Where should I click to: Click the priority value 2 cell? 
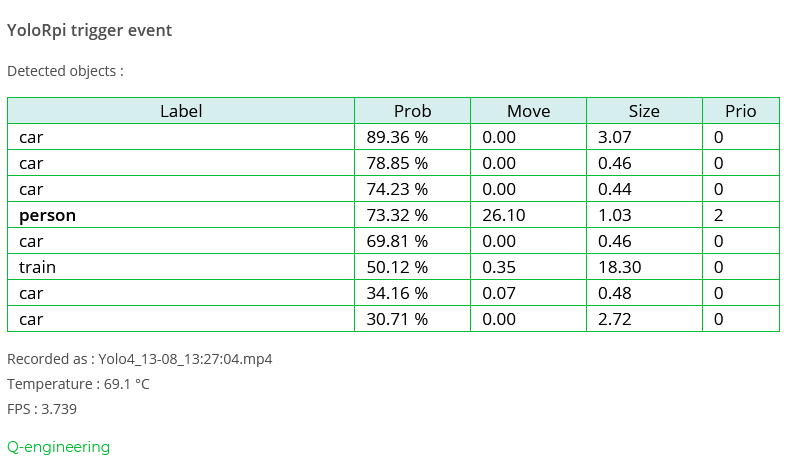click(x=718, y=215)
